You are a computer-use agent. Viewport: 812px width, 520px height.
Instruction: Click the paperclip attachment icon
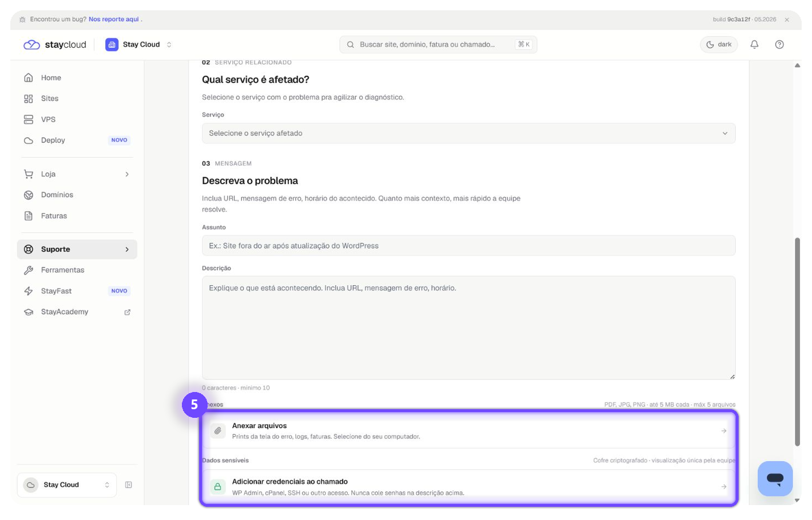click(218, 431)
